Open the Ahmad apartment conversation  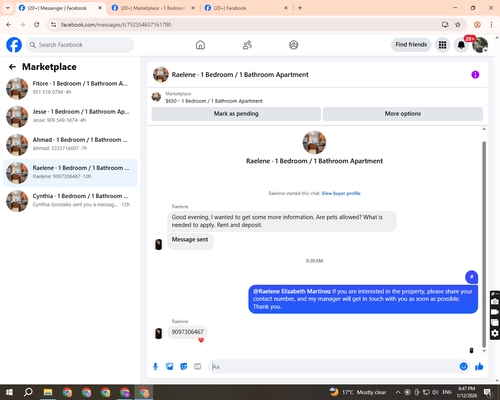tap(70, 145)
